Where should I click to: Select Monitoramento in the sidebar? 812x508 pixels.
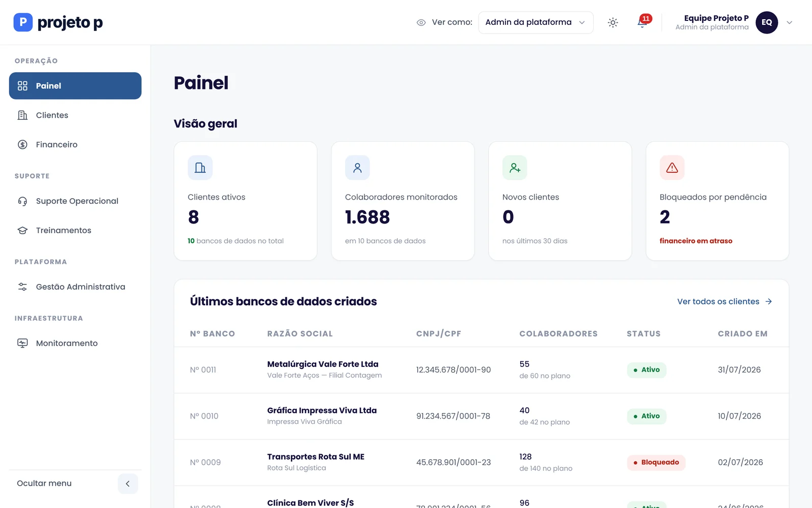tap(75, 343)
